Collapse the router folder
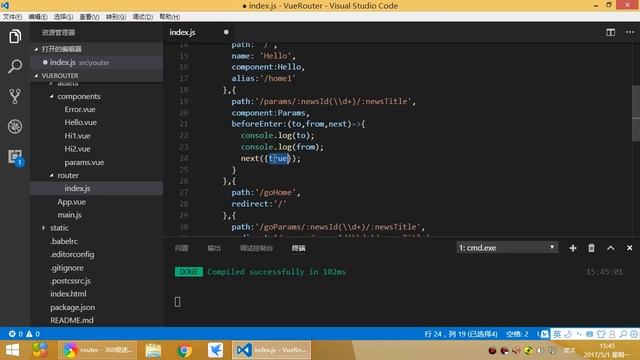This screenshot has width=640, height=360. (52, 175)
